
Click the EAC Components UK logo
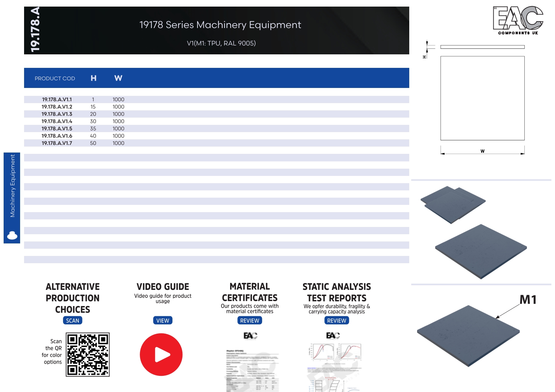[518, 20]
